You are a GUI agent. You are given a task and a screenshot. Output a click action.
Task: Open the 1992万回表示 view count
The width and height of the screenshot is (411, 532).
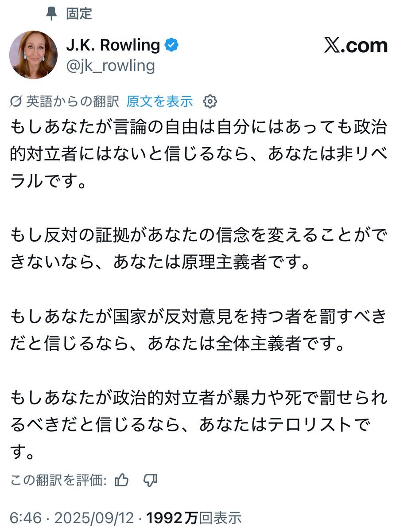tap(194, 517)
